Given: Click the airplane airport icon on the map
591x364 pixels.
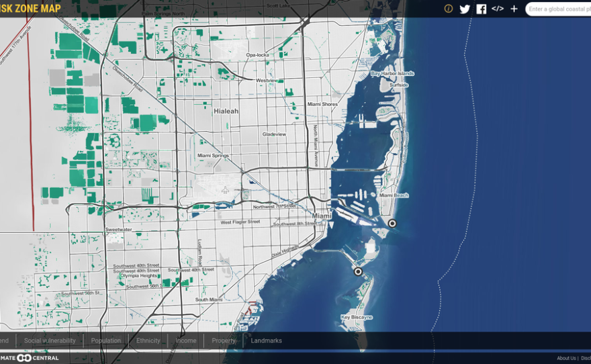Looking at the screenshot, I should coord(226,190).
